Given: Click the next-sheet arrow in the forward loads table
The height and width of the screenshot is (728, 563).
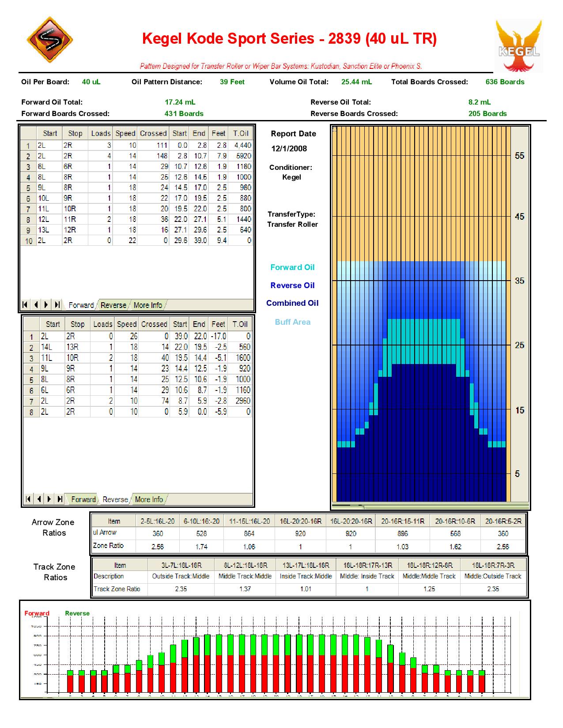Looking at the screenshot, I should click(x=46, y=304).
